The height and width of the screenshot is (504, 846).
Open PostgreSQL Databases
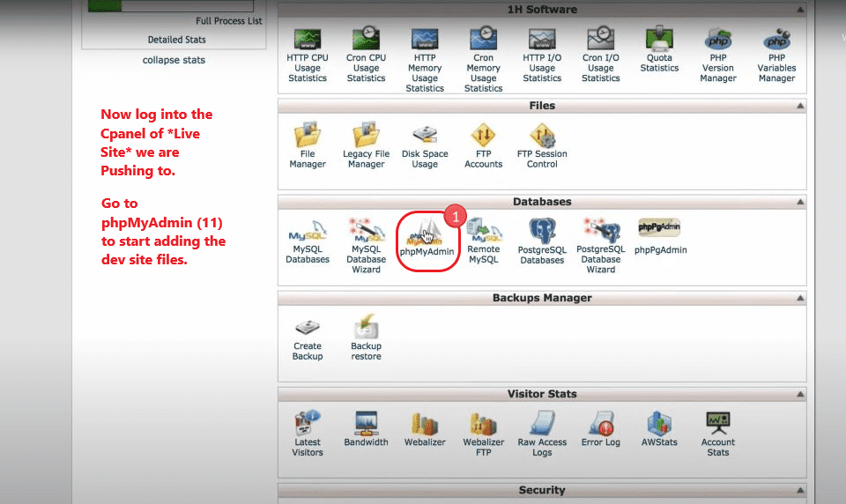542,241
